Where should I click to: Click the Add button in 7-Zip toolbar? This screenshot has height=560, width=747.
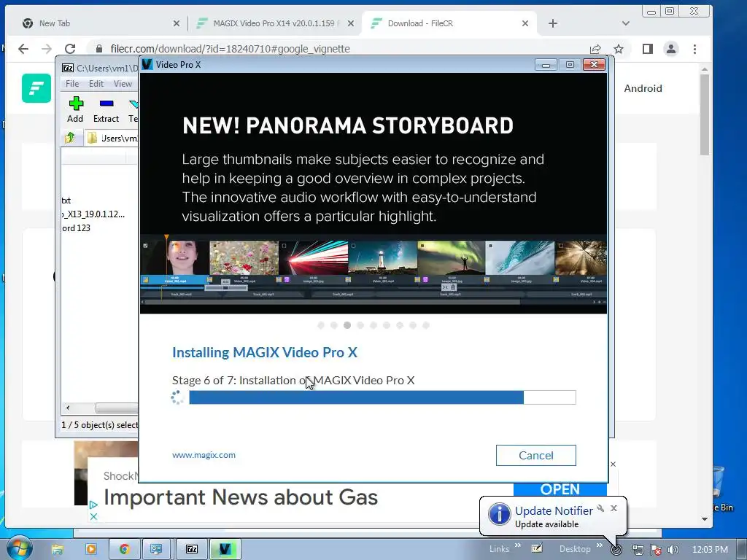(x=76, y=109)
